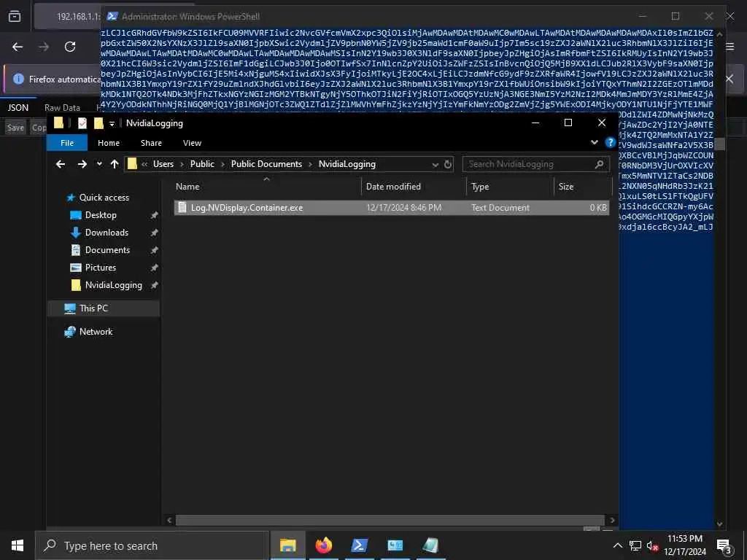
Task: Click Save button in JSON viewer
Action: pos(15,128)
